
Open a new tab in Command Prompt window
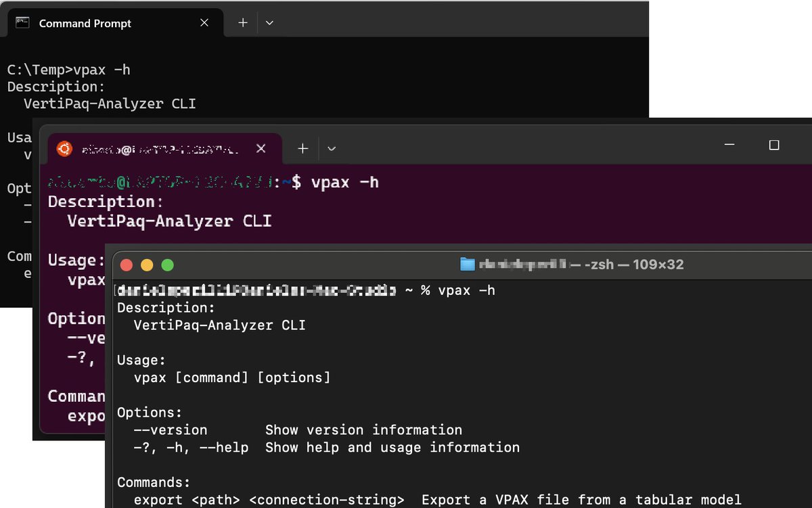pos(243,23)
